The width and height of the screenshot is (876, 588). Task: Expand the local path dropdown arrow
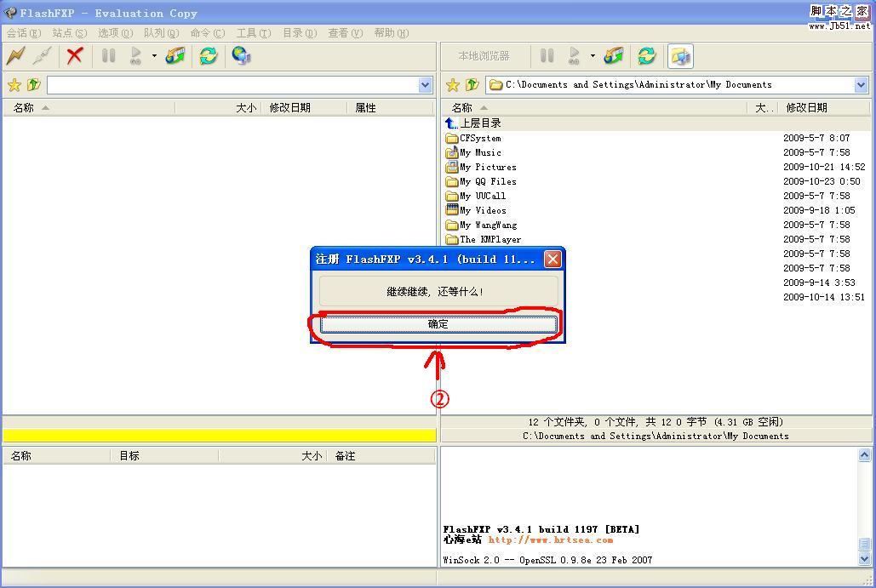[861, 85]
